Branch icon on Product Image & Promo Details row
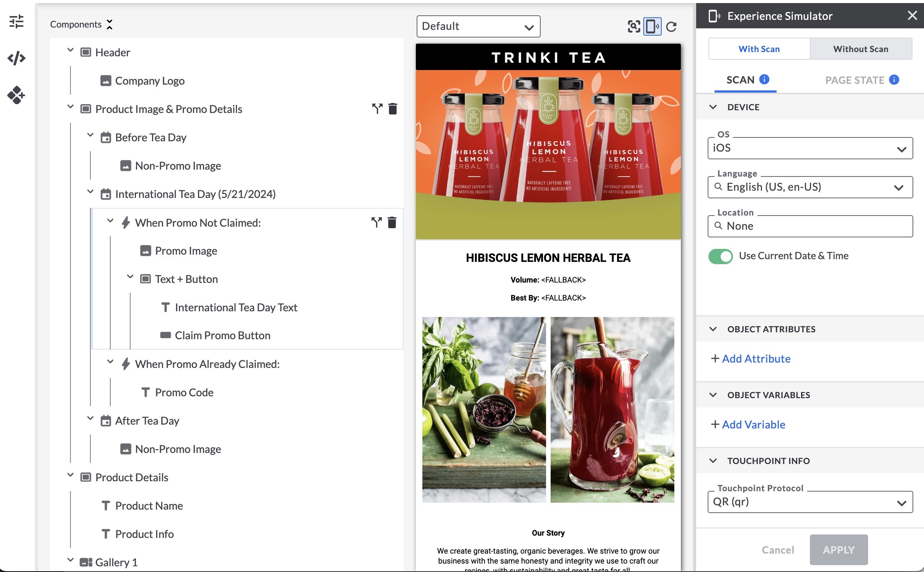The image size is (924, 572). coord(377,109)
